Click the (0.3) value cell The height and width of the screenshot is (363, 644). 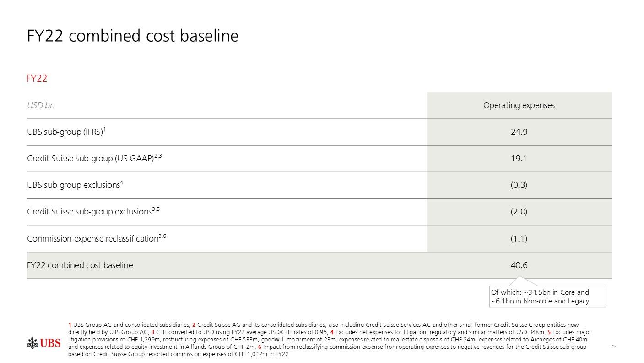[519, 185]
